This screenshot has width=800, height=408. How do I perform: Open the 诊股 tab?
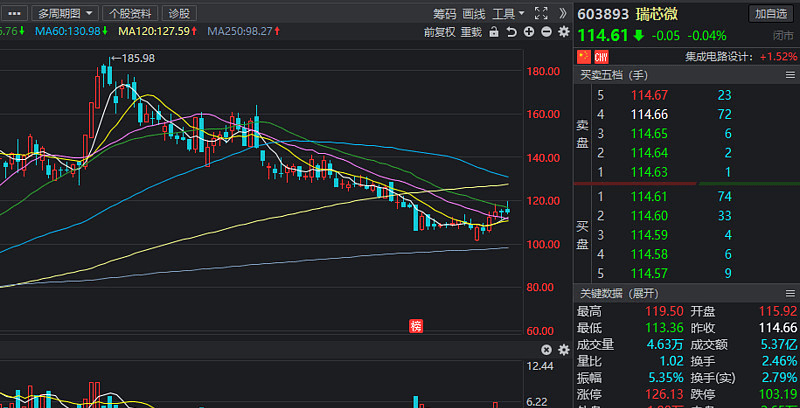[x=179, y=13]
